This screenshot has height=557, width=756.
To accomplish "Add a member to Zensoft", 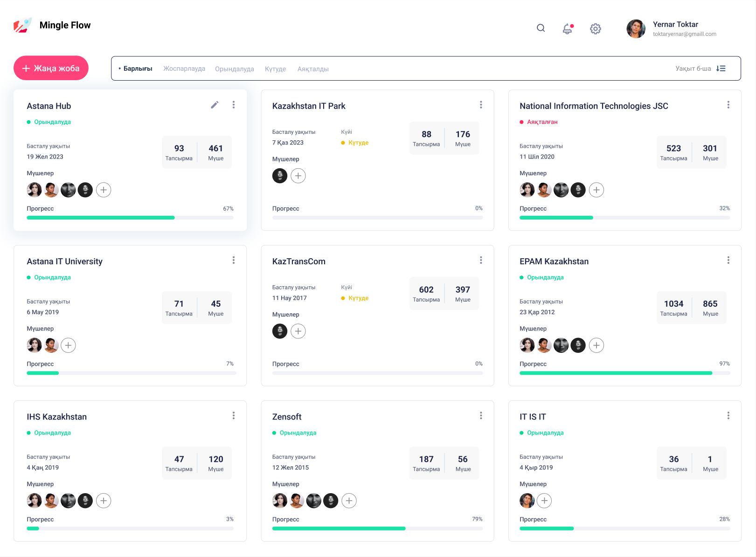I will pos(349,501).
